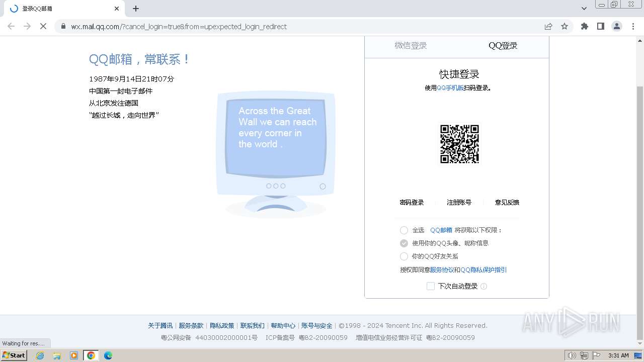Go back to previous page
This screenshot has height=362, width=644.
click(x=11, y=26)
